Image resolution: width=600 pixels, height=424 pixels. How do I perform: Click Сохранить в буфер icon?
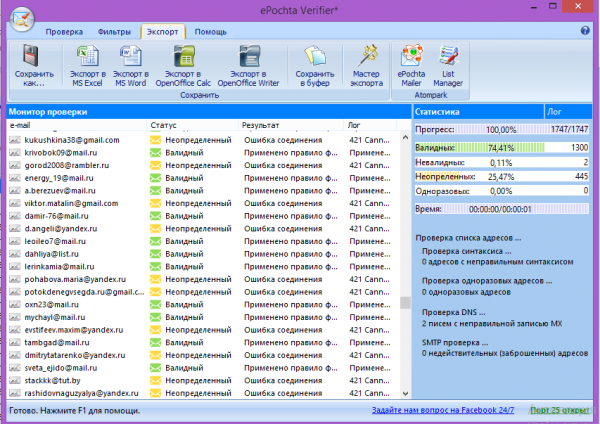(x=315, y=58)
